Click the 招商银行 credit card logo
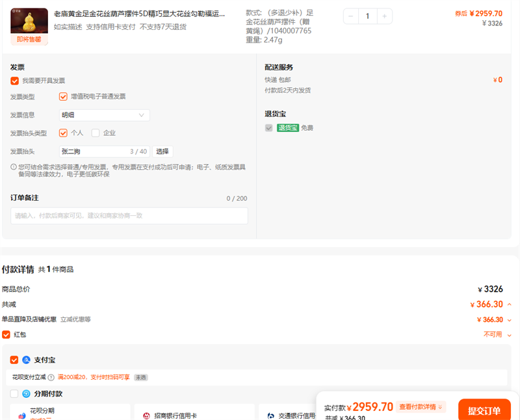 coord(146,415)
